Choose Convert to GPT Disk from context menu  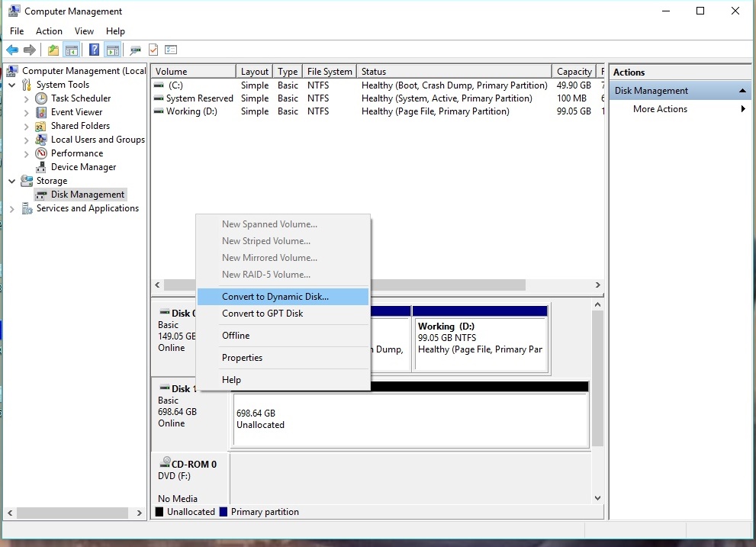point(262,313)
